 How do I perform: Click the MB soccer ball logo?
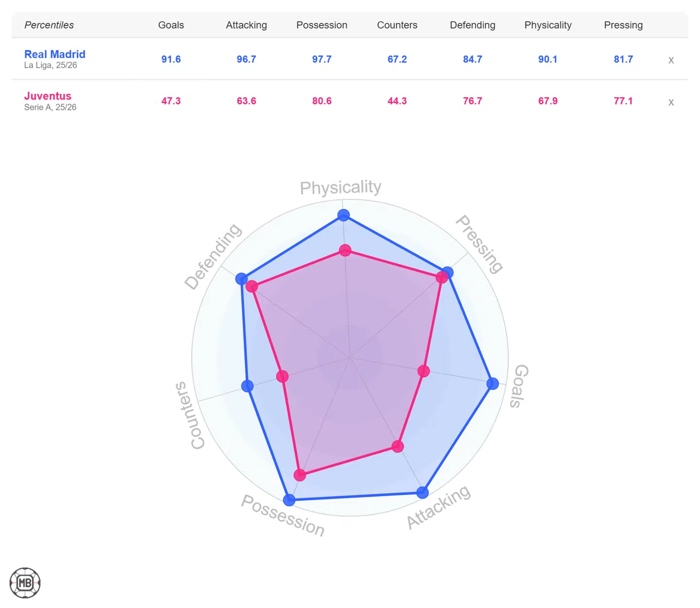pos(25,583)
